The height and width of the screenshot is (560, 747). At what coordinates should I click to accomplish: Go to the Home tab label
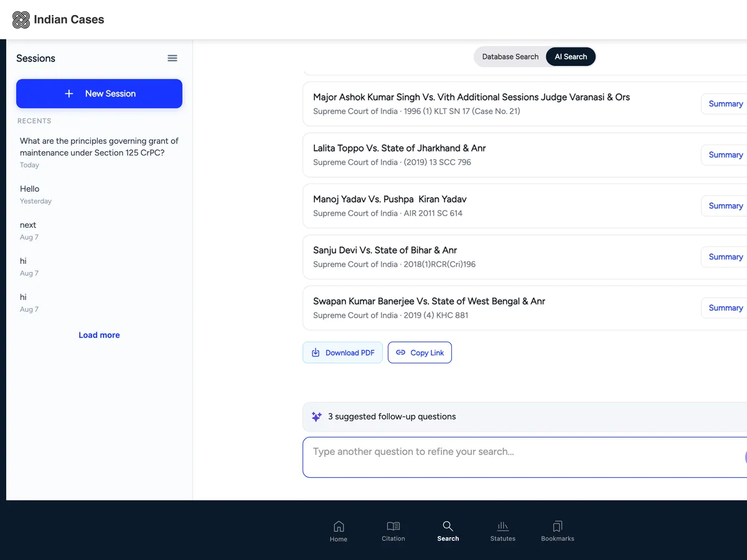pos(339,539)
